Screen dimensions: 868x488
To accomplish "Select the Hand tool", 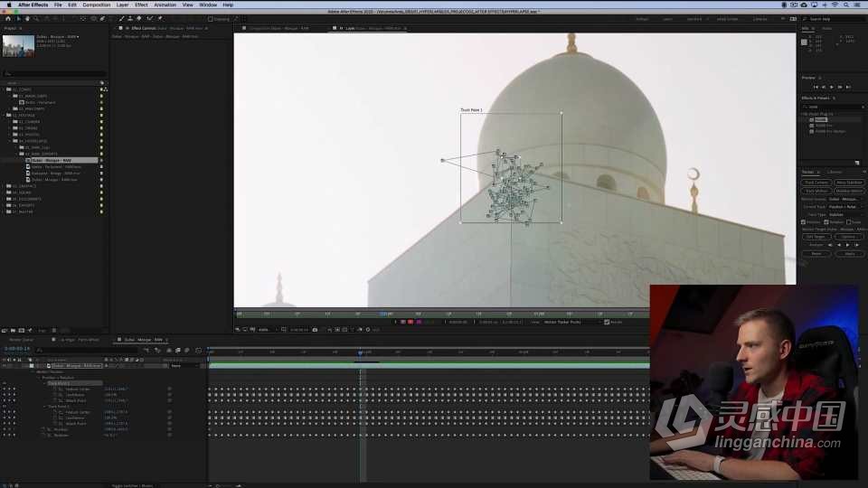I will point(27,19).
